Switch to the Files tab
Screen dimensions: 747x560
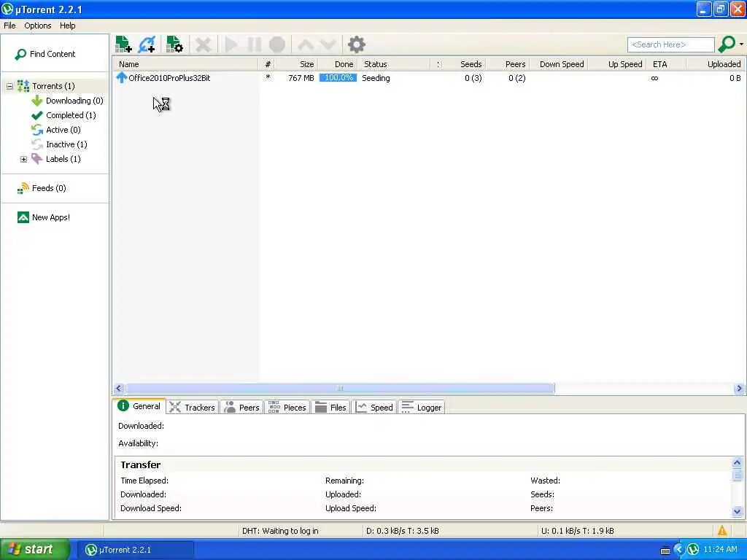coord(330,408)
